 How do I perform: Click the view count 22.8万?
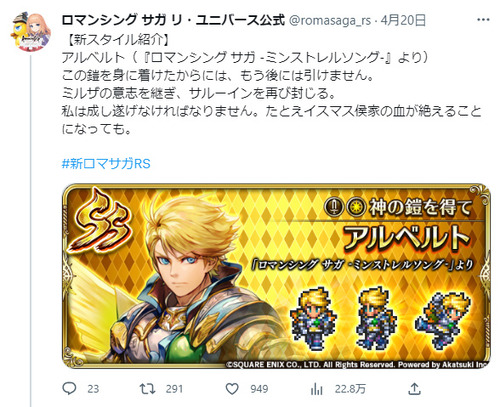[350, 389]
